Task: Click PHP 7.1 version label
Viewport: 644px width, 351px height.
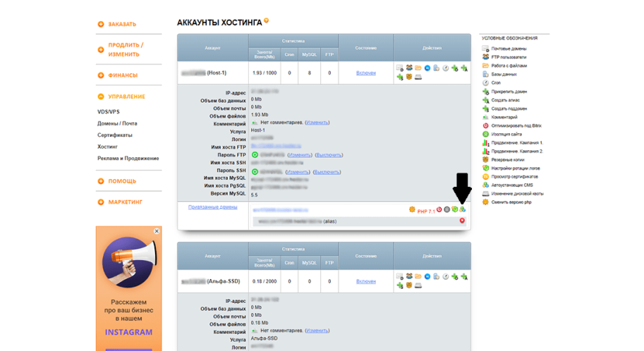Action: coord(426,211)
